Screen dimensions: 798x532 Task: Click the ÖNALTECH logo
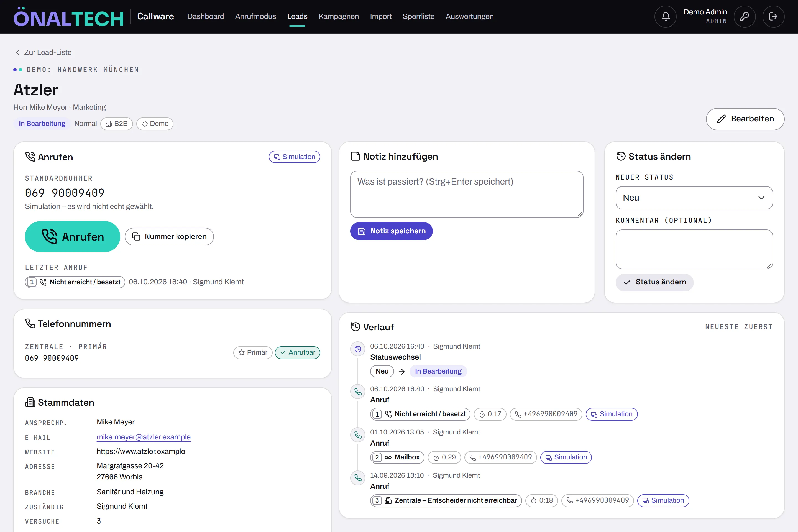68,17
